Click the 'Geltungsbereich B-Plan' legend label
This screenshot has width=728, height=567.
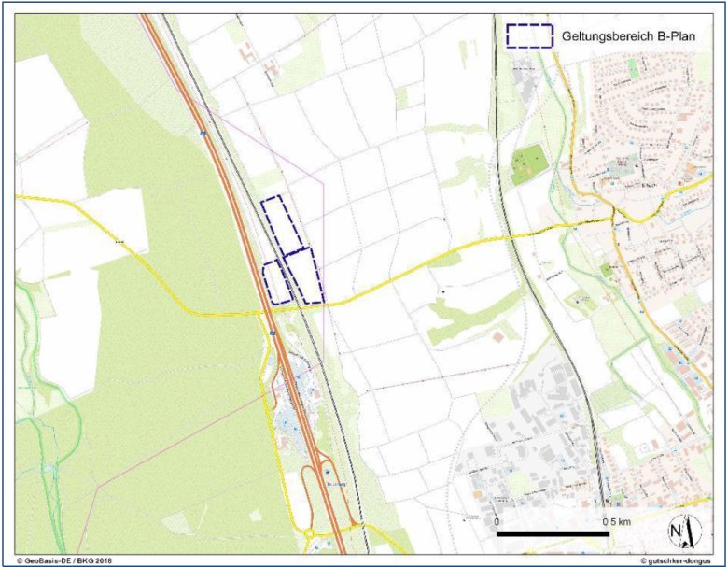[x=623, y=35]
